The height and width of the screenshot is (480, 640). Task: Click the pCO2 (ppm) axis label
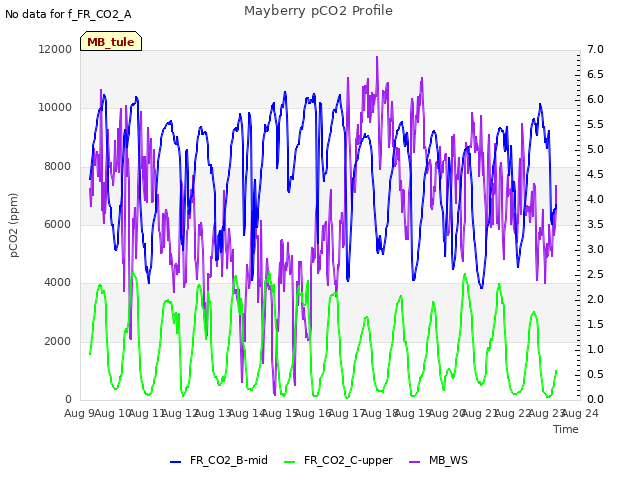pyautogui.click(x=13, y=225)
